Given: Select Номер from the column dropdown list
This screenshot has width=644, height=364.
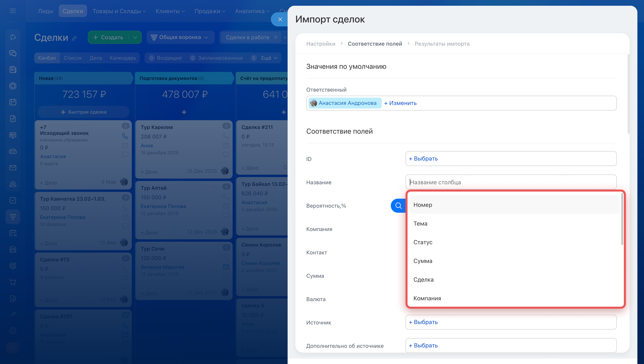Looking at the screenshot, I should 423,205.
